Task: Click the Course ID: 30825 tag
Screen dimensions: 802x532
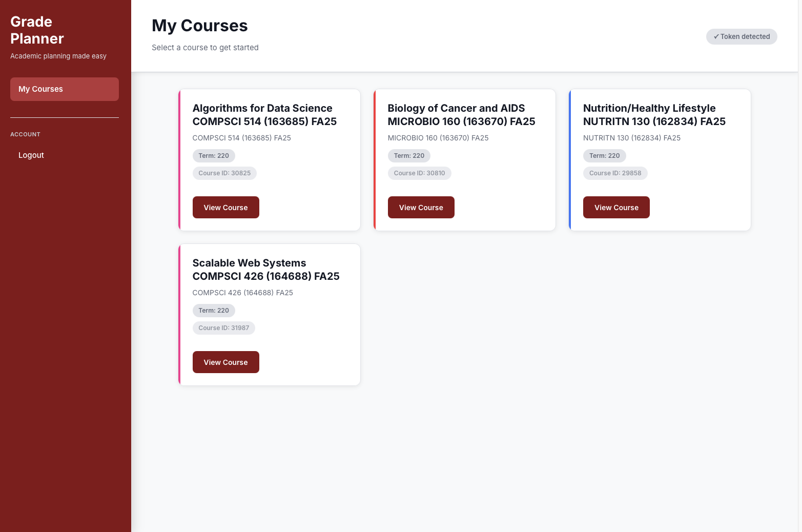Action: click(224, 173)
